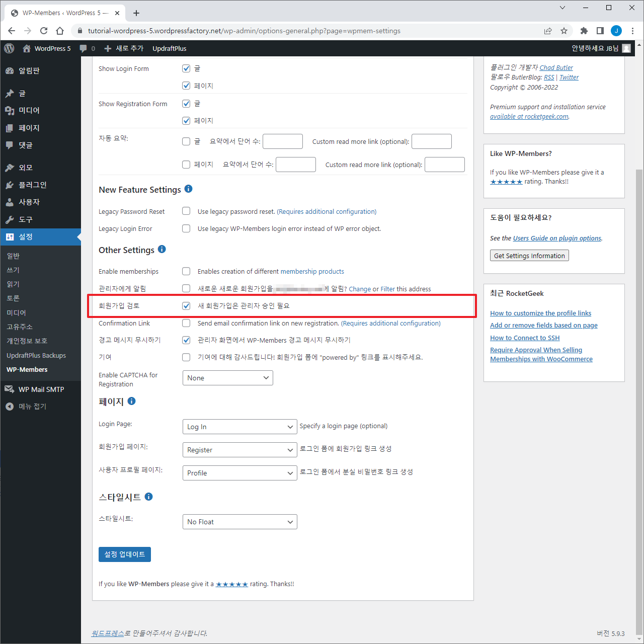644x644 pixels.
Task: Reload the page with browser refresh button
Action: [x=44, y=31]
